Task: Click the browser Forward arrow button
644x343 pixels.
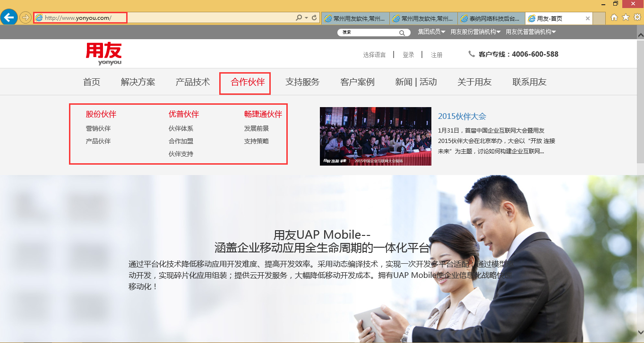Action: [25, 18]
